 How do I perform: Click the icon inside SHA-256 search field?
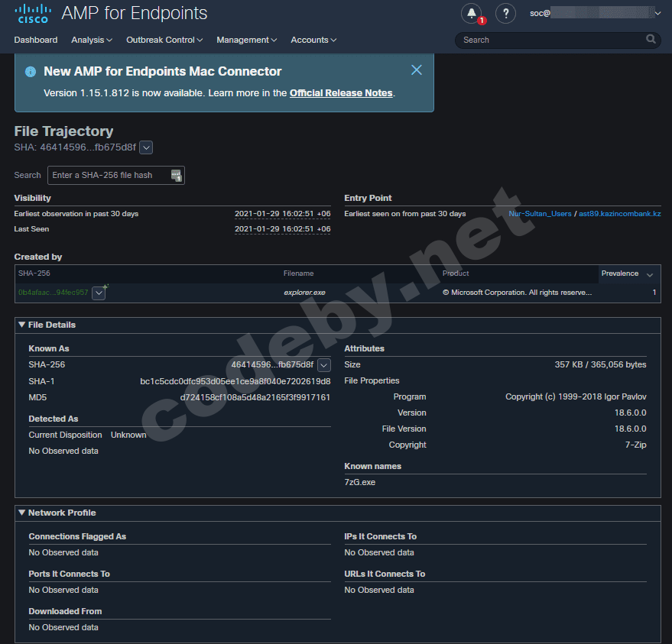coord(177,176)
